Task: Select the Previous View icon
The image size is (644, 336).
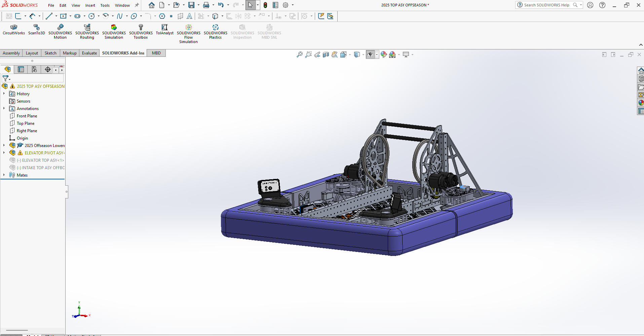Action: pos(317,54)
